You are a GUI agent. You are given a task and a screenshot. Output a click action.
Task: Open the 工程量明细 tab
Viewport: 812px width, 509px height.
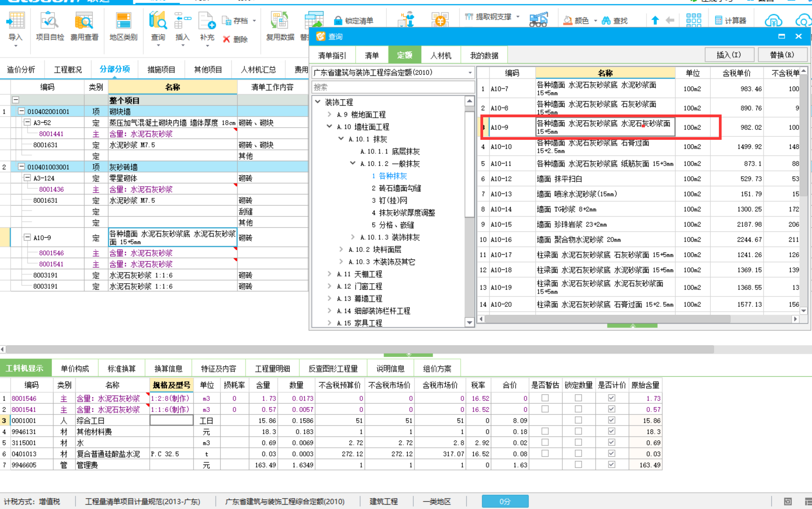(272, 368)
